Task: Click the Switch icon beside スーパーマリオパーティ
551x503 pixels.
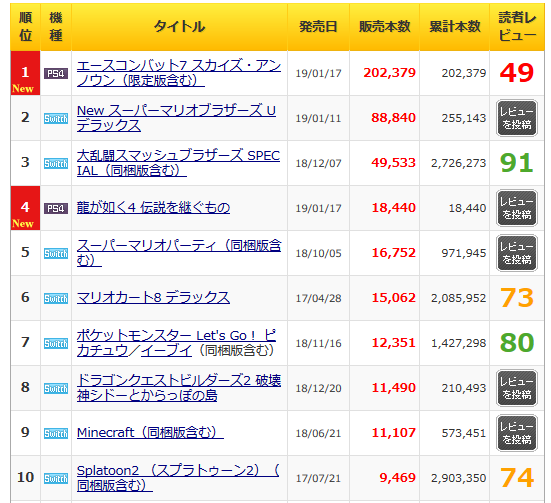Action: (56, 253)
